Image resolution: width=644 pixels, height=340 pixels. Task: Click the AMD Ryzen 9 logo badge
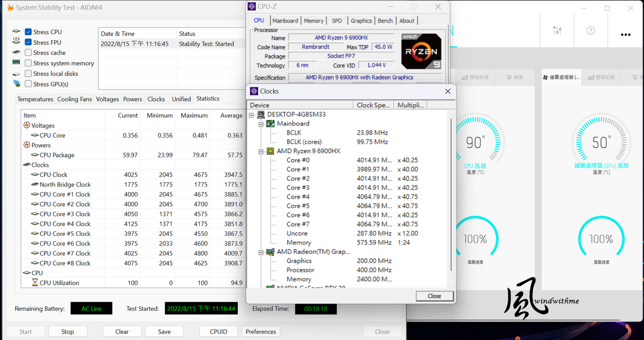pyautogui.click(x=421, y=51)
